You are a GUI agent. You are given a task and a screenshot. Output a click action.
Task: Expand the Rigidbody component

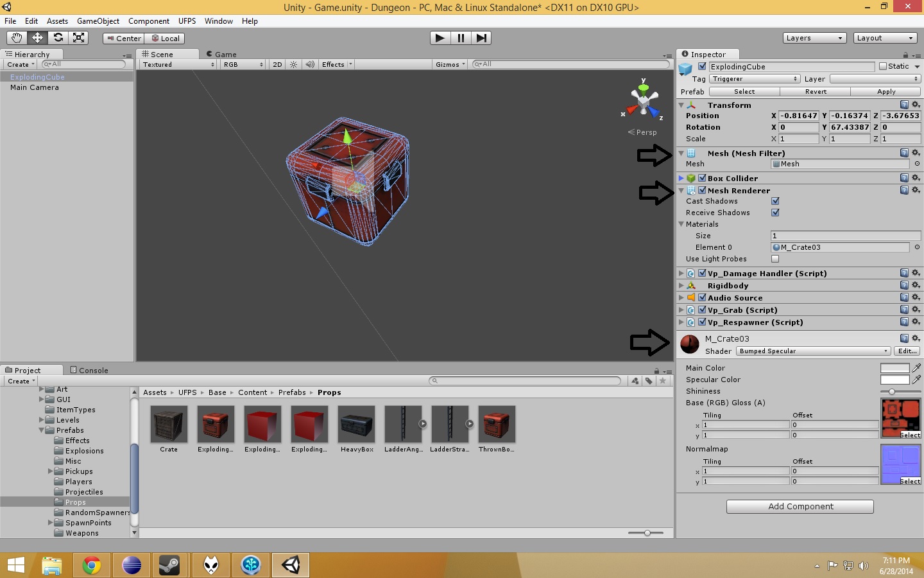pyautogui.click(x=681, y=286)
